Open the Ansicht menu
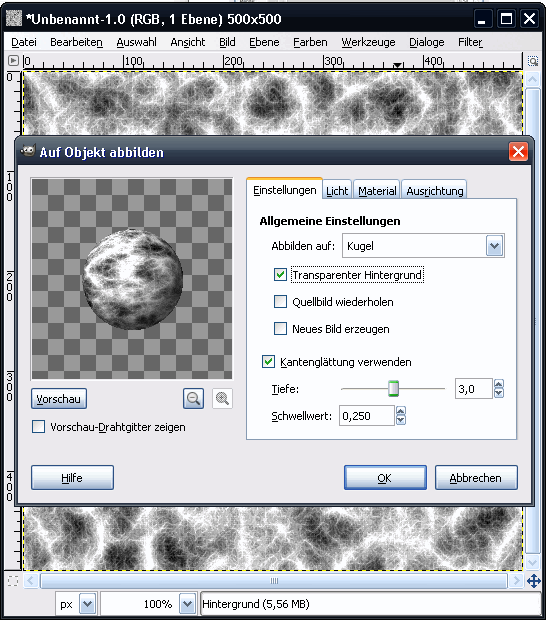Screen dimensions: 546x620 (x=188, y=42)
